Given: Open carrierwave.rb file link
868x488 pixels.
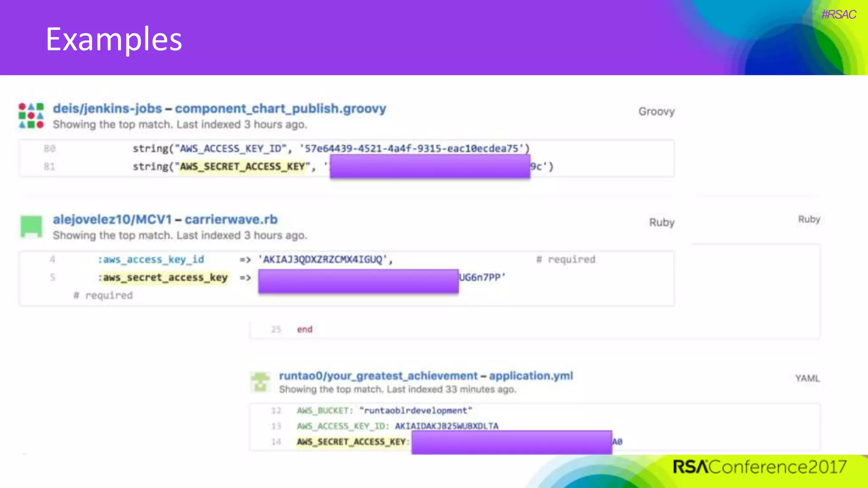Looking at the screenshot, I should [x=231, y=219].
